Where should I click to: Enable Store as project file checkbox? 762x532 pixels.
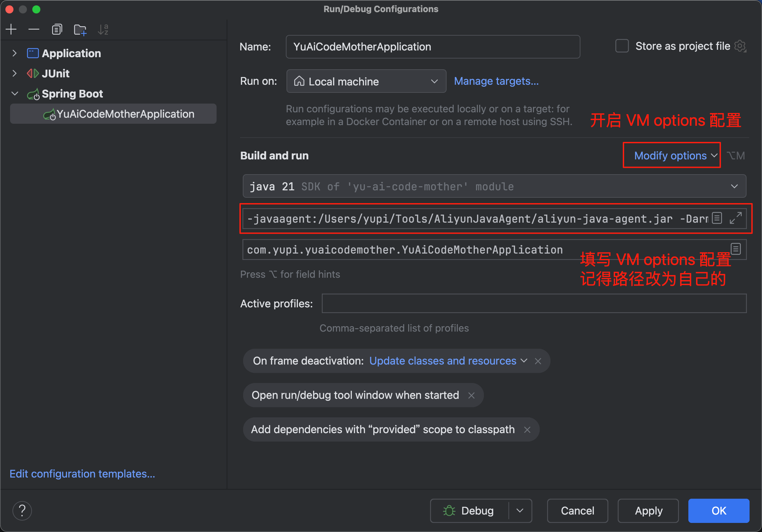click(622, 46)
